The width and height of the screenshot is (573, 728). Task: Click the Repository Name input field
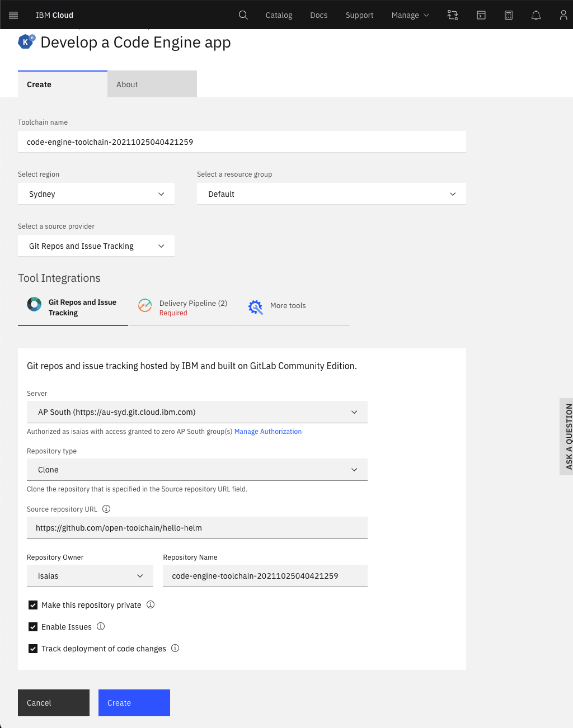click(265, 576)
